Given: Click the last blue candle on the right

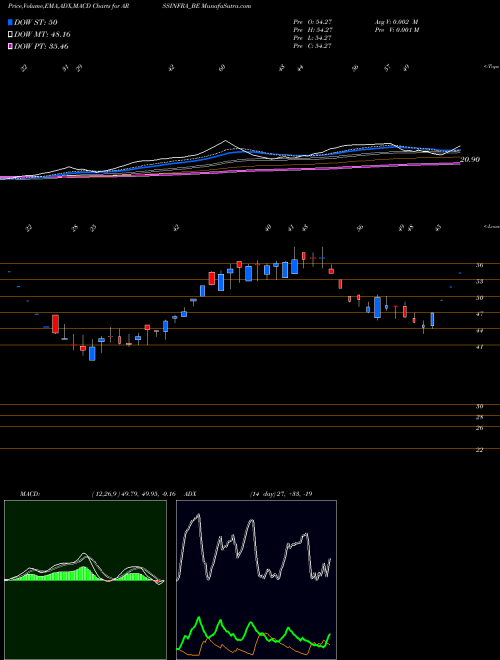Looking at the screenshot, I should pyautogui.click(x=432, y=319).
